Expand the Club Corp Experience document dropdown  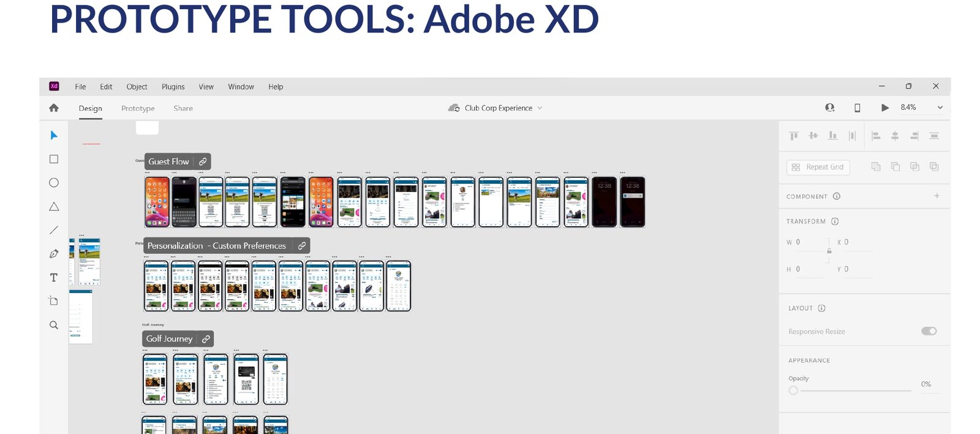(x=540, y=108)
